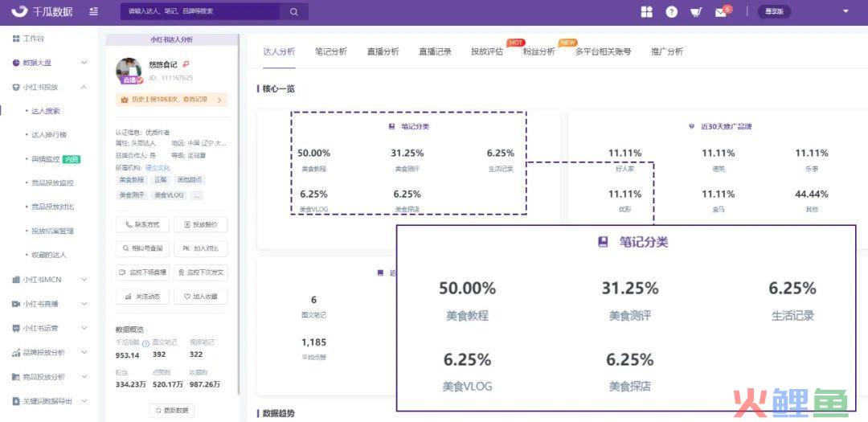Switch to the 直播记录 tab
The image size is (868, 422).
coord(435,51)
